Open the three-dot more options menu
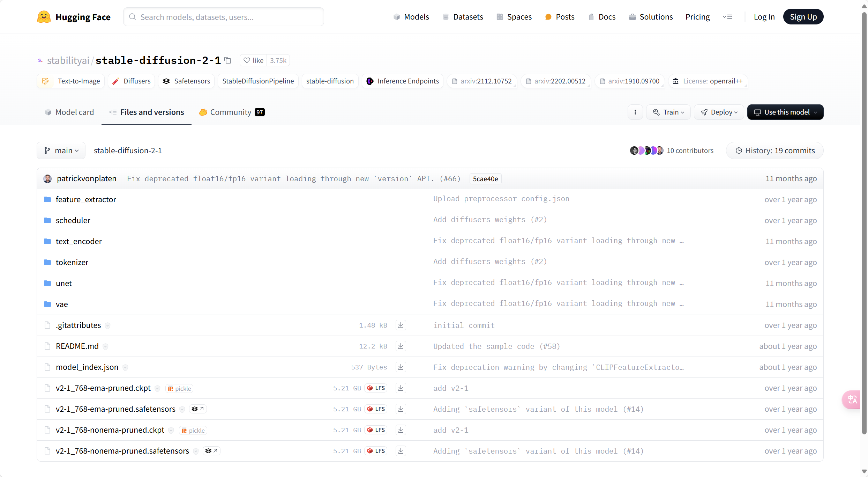The height and width of the screenshot is (477, 868). [x=635, y=112]
